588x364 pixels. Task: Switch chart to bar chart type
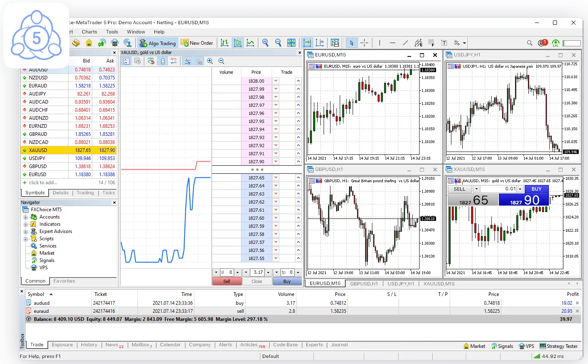(x=225, y=43)
